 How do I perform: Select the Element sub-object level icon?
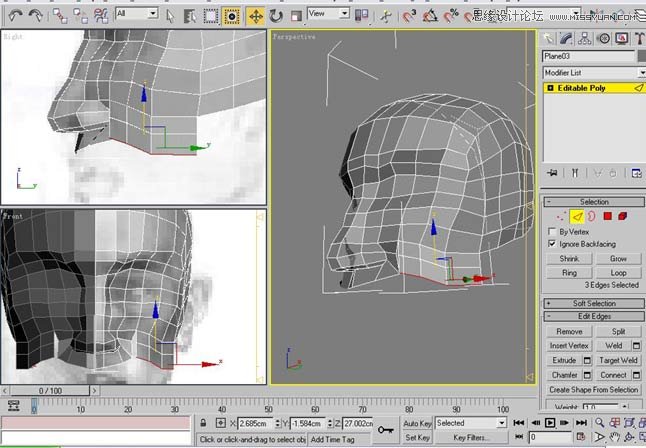point(623,216)
